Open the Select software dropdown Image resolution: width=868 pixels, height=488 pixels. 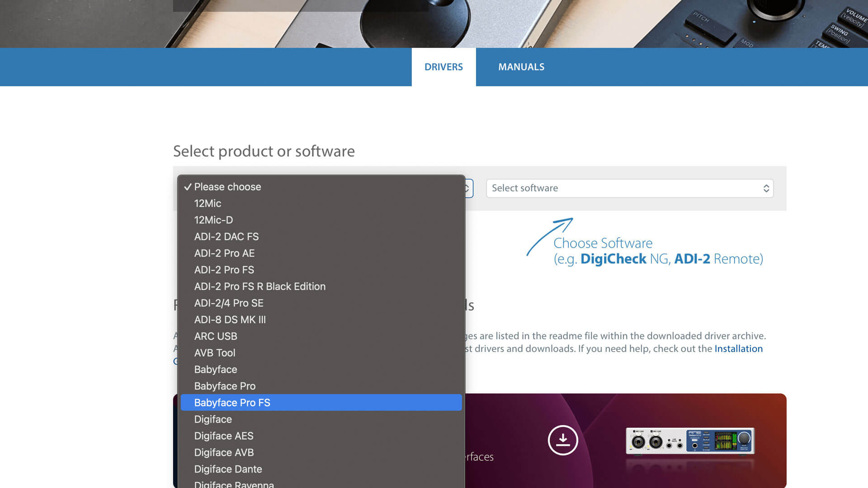pyautogui.click(x=629, y=188)
